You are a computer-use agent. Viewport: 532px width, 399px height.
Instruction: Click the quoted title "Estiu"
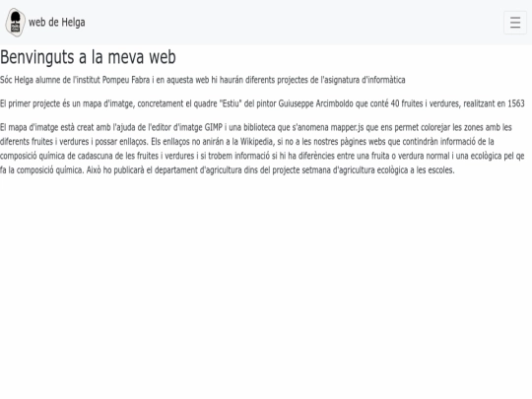point(231,103)
